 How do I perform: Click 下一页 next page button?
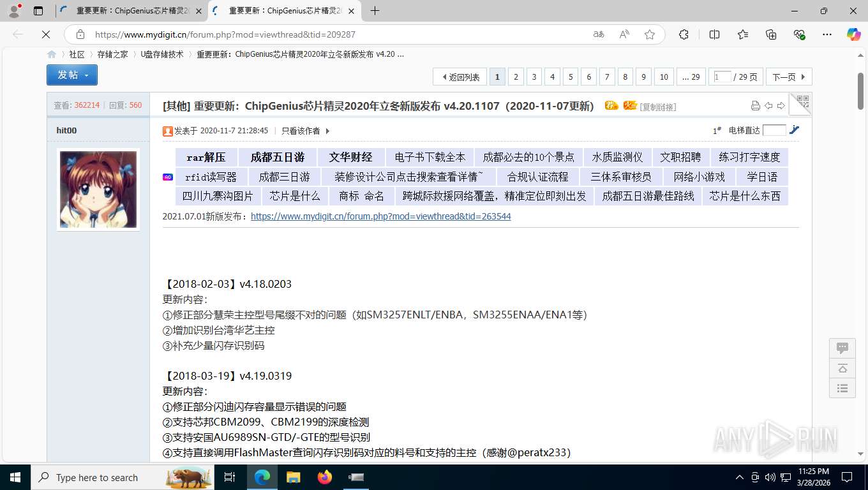click(x=789, y=77)
